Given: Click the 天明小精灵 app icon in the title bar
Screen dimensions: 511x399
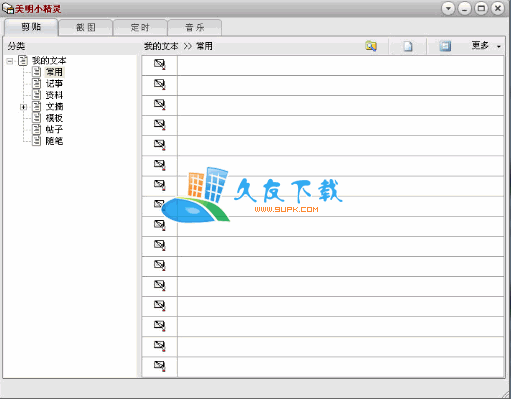Looking at the screenshot, I should [x=7, y=8].
